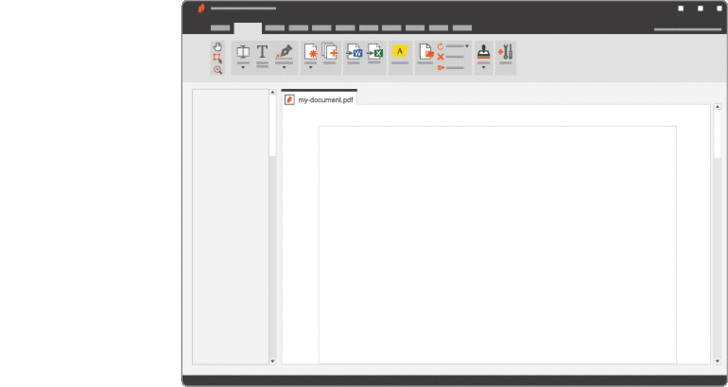Image resolution: width=728 pixels, height=387 pixels.
Task: Convert the PDF to Word
Action: 354,52
